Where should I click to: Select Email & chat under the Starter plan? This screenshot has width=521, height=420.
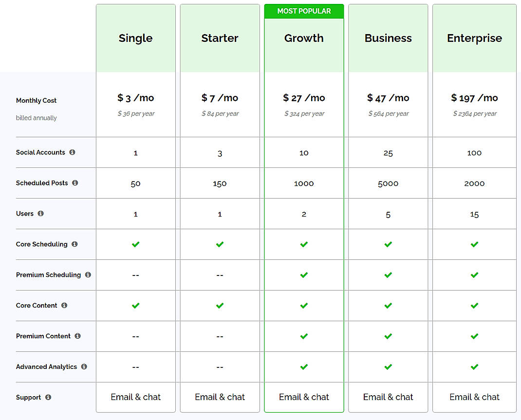click(x=220, y=397)
